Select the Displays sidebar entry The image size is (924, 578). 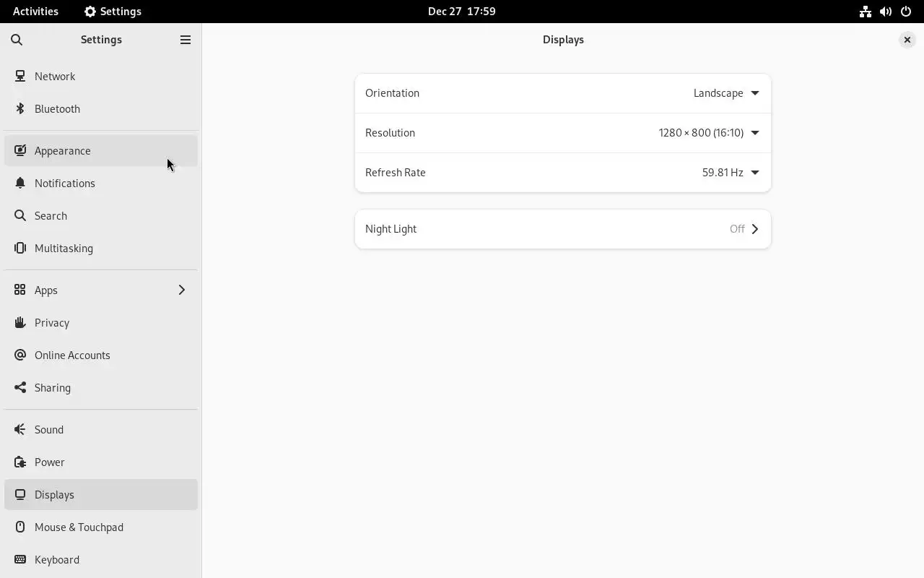click(101, 494)
